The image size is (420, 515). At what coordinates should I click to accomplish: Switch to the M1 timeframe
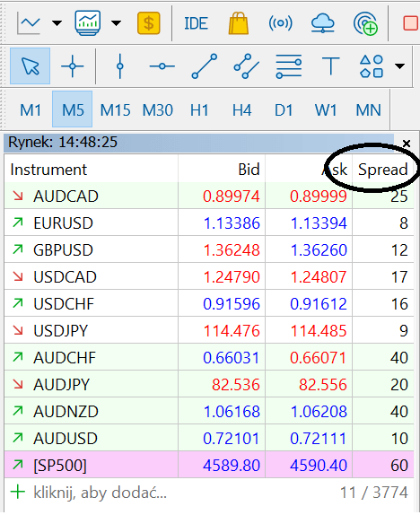[x=31, y=109]
